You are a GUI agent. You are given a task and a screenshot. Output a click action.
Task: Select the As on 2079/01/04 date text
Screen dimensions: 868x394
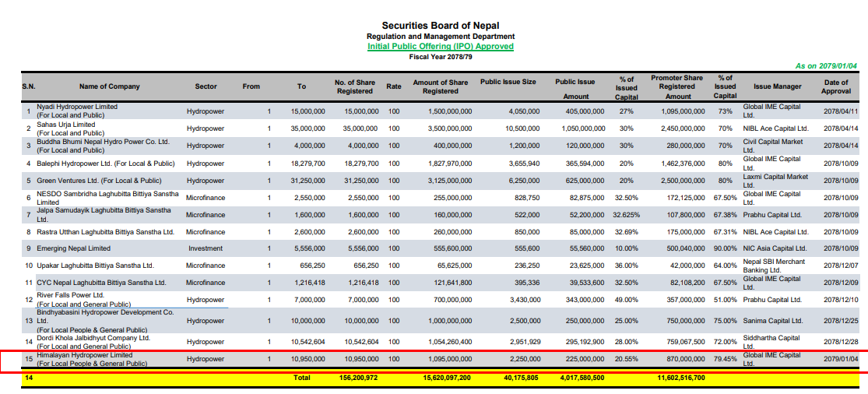[826, 67]
